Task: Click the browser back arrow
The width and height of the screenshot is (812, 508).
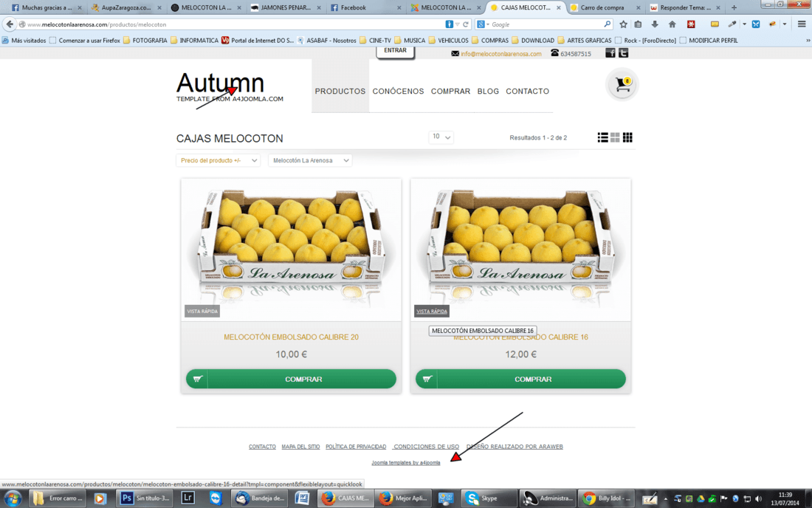Action: [10, 24]
